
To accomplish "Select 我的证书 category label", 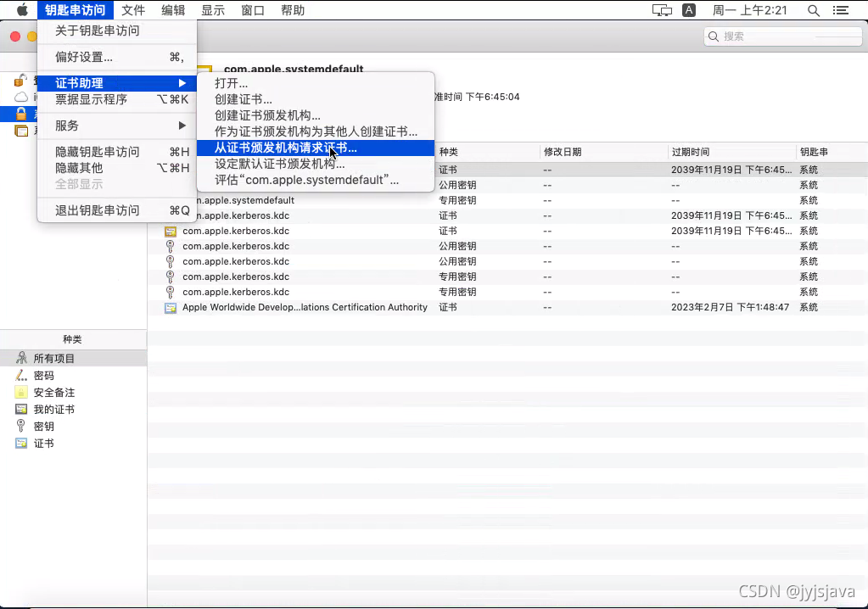I will point(54,410).
